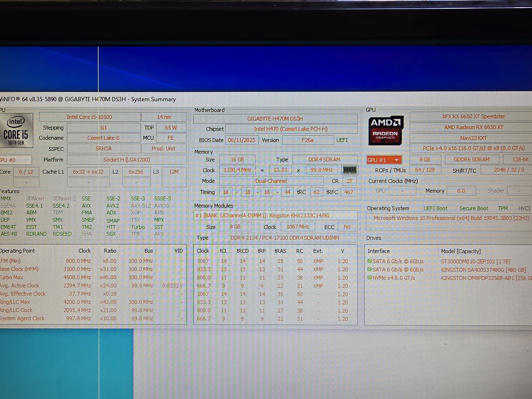
Task: Click the Dual-Channel mode field
Action: click(x=271, y=181)
